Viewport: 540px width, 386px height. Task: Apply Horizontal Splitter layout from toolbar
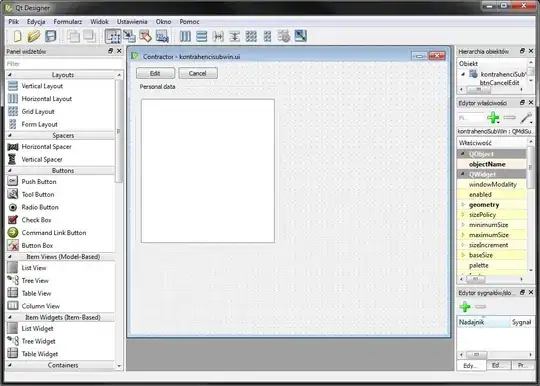[x=218, y=36]
